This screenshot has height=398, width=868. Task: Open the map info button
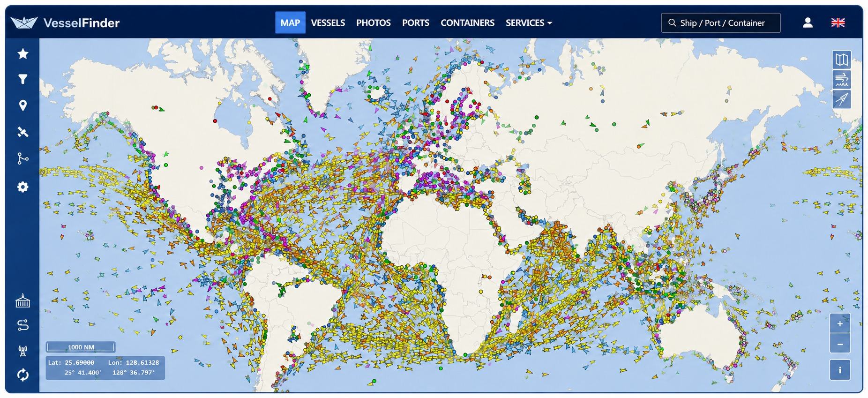point(840,370)
